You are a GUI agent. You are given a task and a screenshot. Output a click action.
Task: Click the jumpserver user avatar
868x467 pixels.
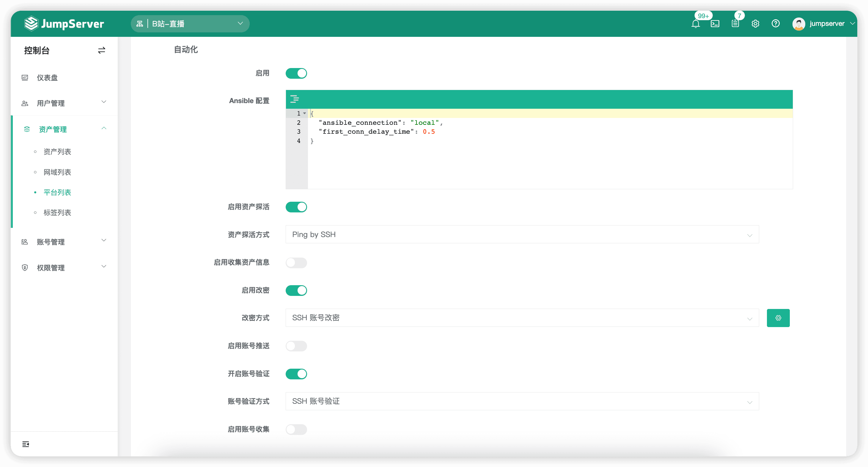798,24
